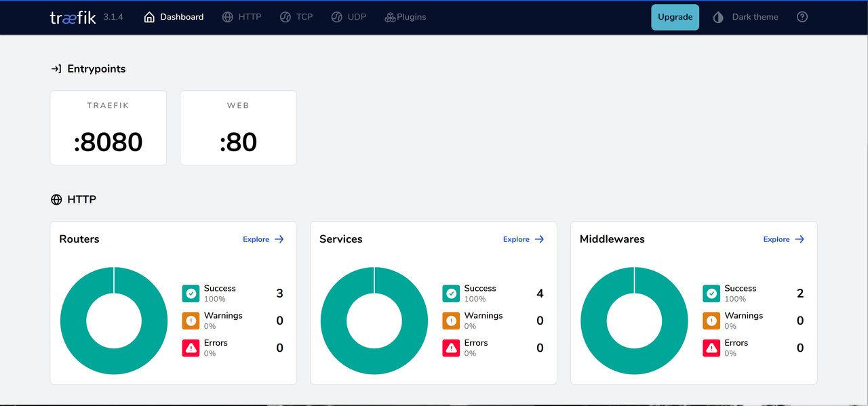This screenshot has height=406, width=868.
Task: Explore the Routers list
Action: tap(263, 239)
